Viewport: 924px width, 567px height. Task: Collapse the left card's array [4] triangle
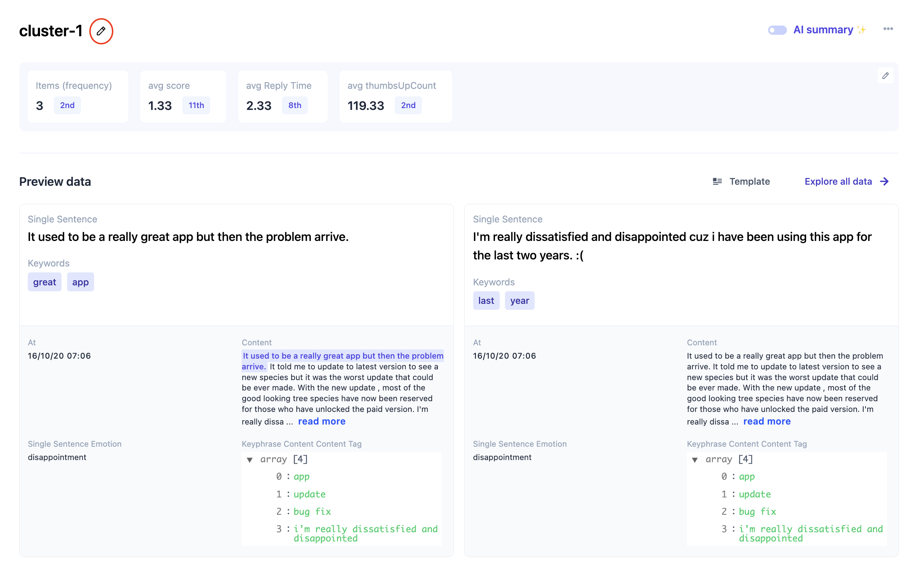(x=250, y=460)
